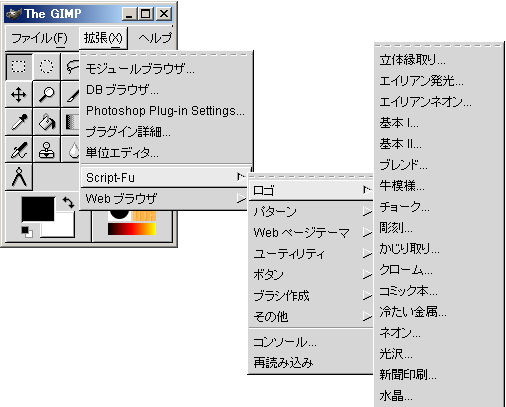Screen dimensions: 506x407
Task: Select the Ink pen tool
Action: 19,150
